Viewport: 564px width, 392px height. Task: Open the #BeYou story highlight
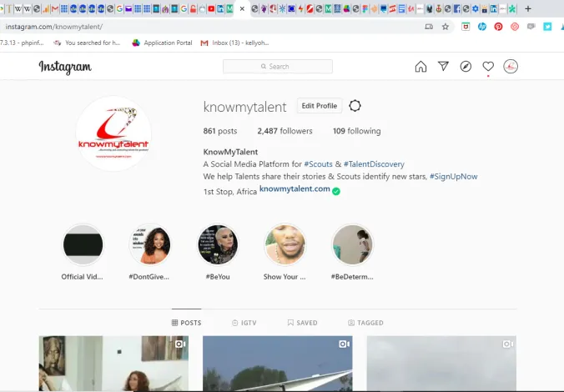tap(218, 244)
